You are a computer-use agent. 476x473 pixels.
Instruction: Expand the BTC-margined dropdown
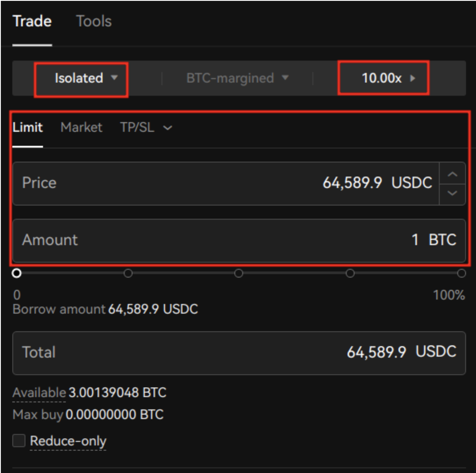click(x=237, y=78)
